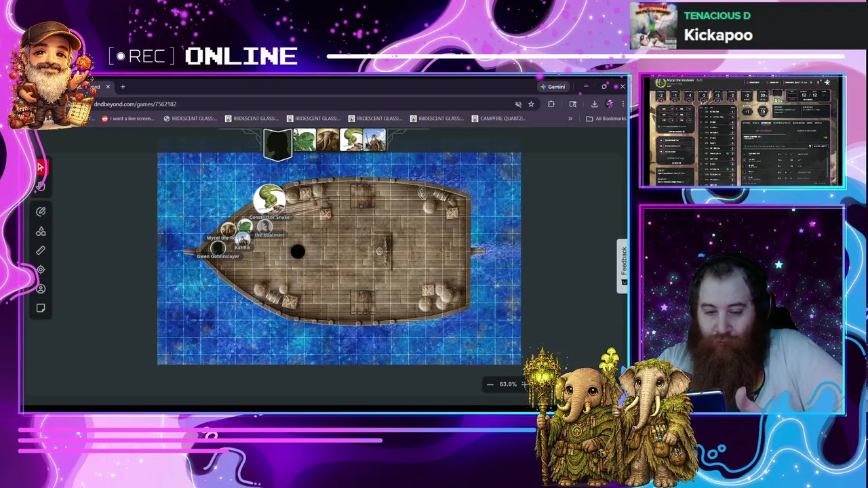The width and height of the screenshot is (868, 488).
Task: Click the small green frog token
Action: click(245, 226)
